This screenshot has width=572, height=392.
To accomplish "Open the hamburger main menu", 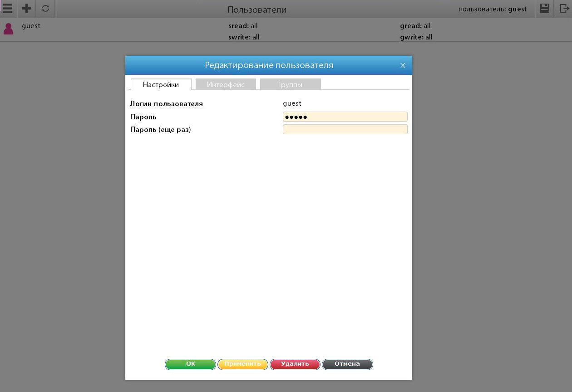I will [7, 9].
